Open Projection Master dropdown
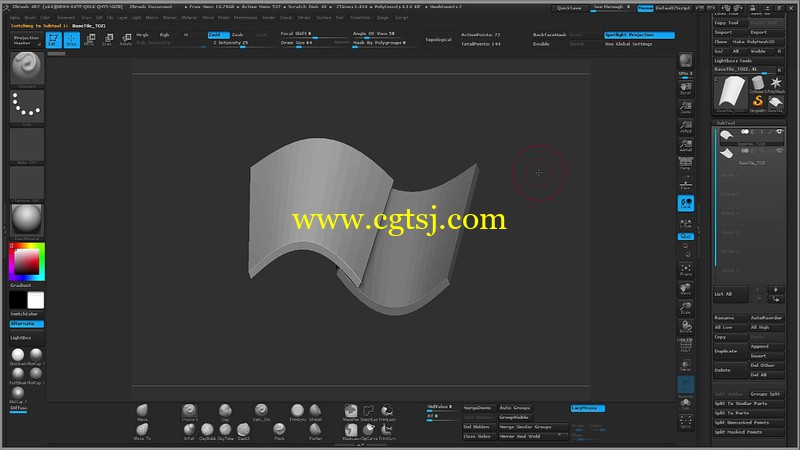The width and height of the screenshot is (800, 450). click(x=27, y=40)
